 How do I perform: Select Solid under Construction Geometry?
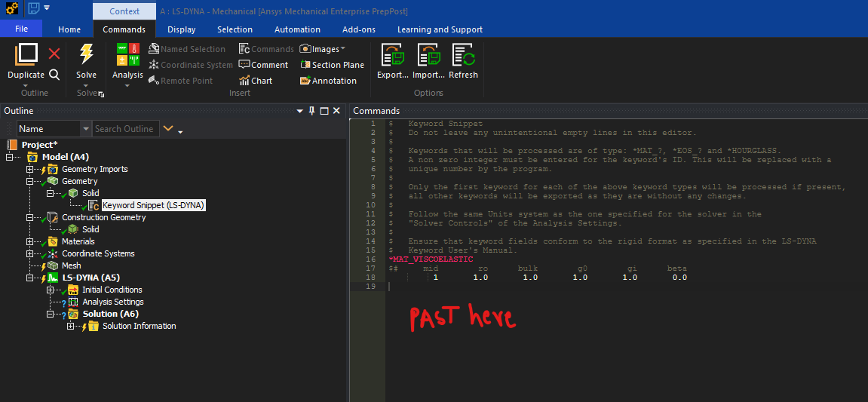(x=90, y=229)
